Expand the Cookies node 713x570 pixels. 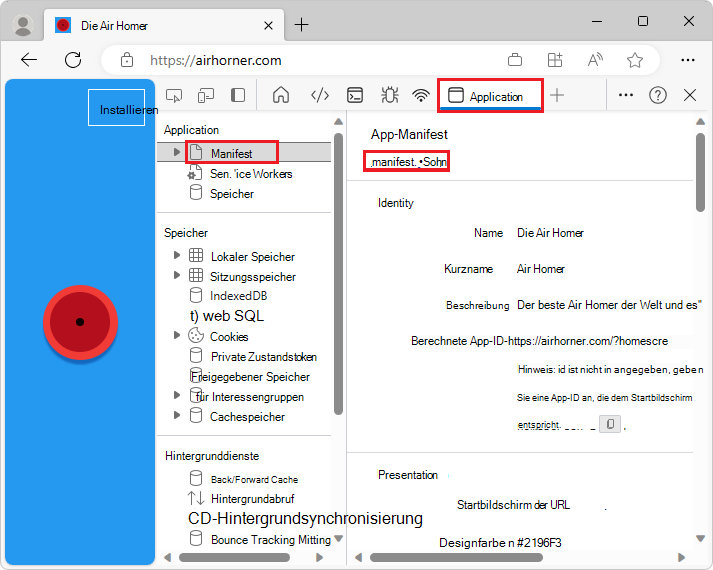click(177, 335)
